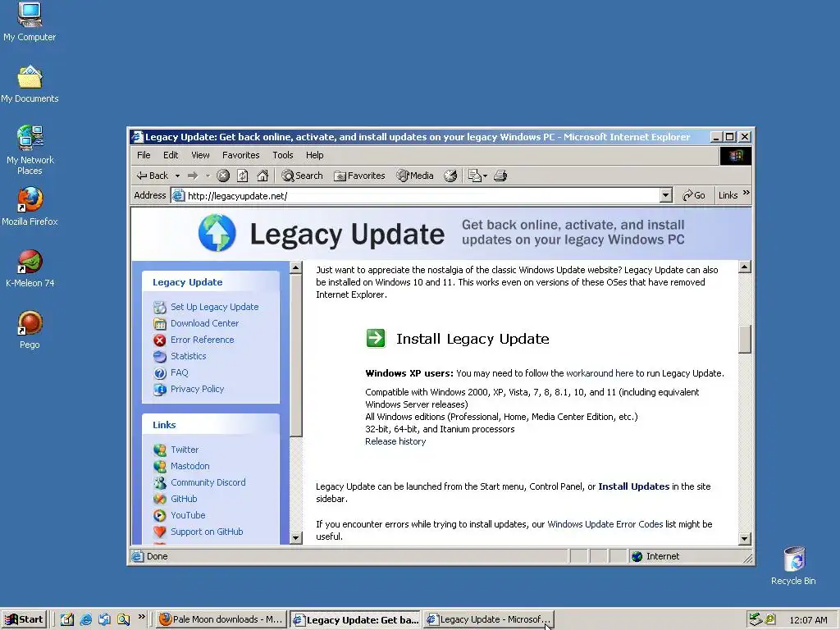Image resolution: width=840 pixels, height=630 pixels.
Task: Click the Print toolbar icon
Action: pyautogui.click(x=500, y=176)
